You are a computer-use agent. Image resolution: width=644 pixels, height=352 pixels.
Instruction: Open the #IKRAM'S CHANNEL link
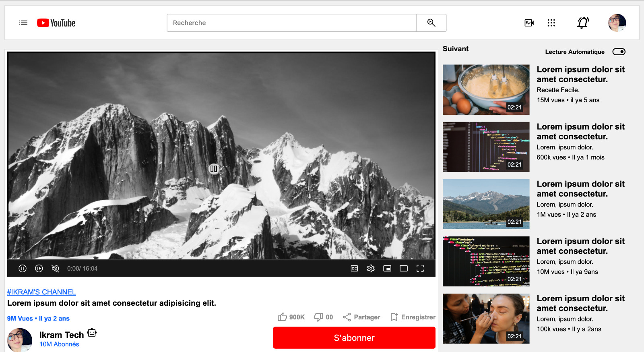(x=41, y=292)
